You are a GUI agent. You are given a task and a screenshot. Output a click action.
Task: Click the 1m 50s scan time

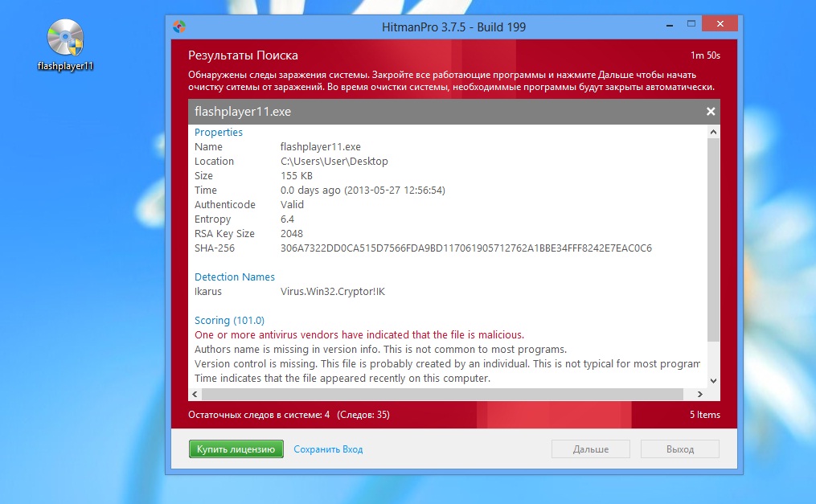point(706,55)
